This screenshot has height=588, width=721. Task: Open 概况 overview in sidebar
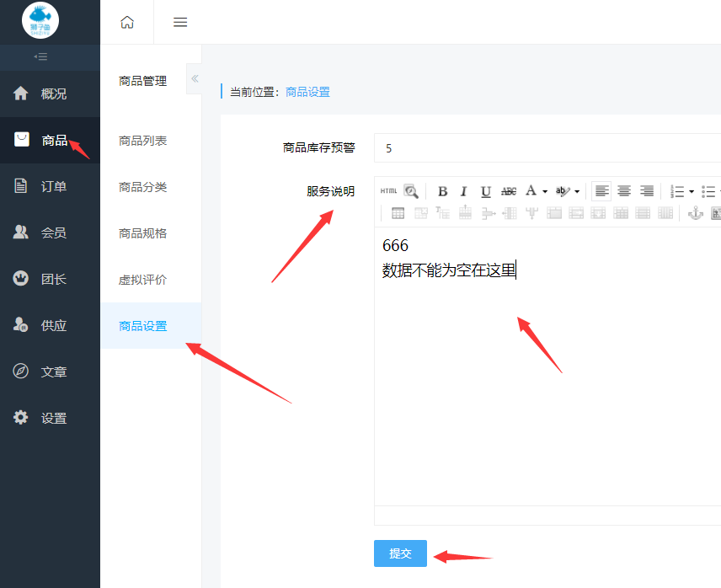click(51, 94)
